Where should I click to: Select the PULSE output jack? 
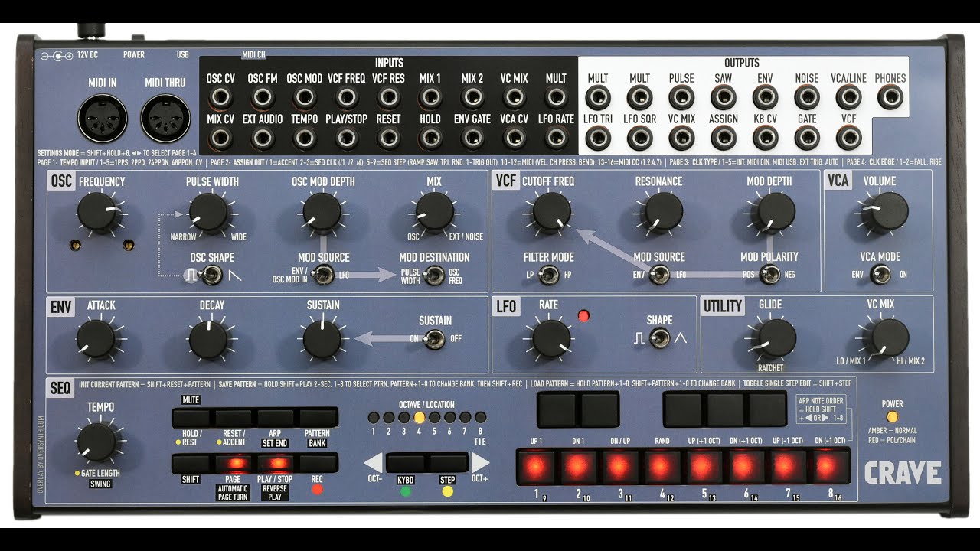click(x=681, y=97)
